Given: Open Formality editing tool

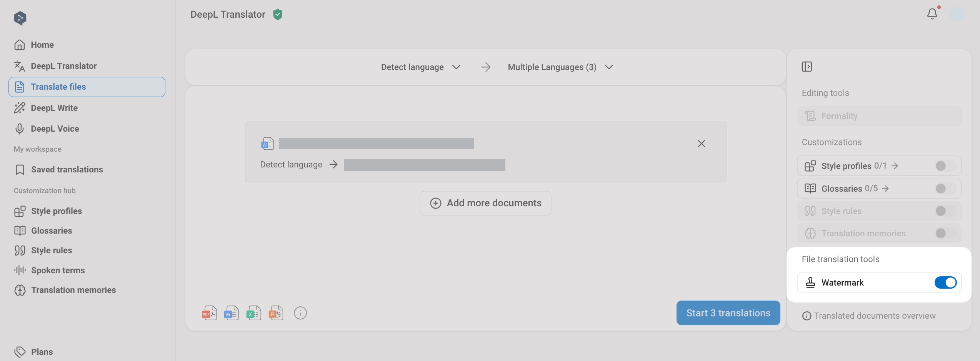Looking at the screenshot, I should [x=879, y=116].
